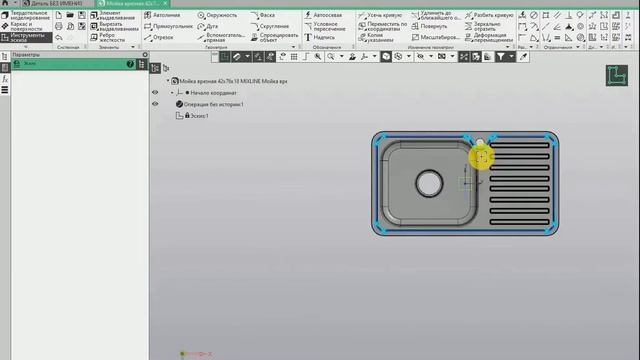640x360 pixels.
Task: Select Деформация перемещением tool
Action: click(x=489, y=37)
